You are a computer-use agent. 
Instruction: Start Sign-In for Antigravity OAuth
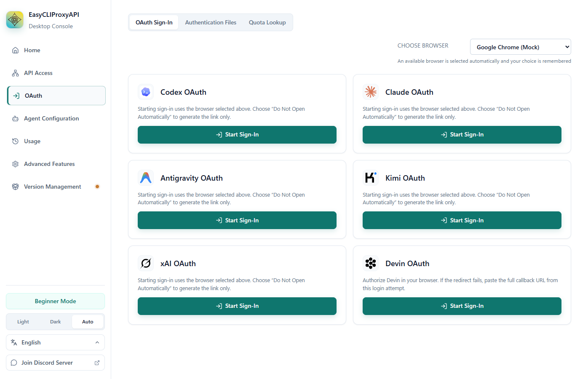pos(237,220)
